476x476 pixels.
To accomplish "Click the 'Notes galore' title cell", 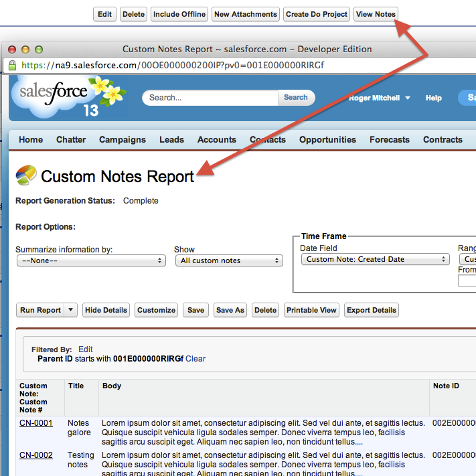I will click(79, 428).
